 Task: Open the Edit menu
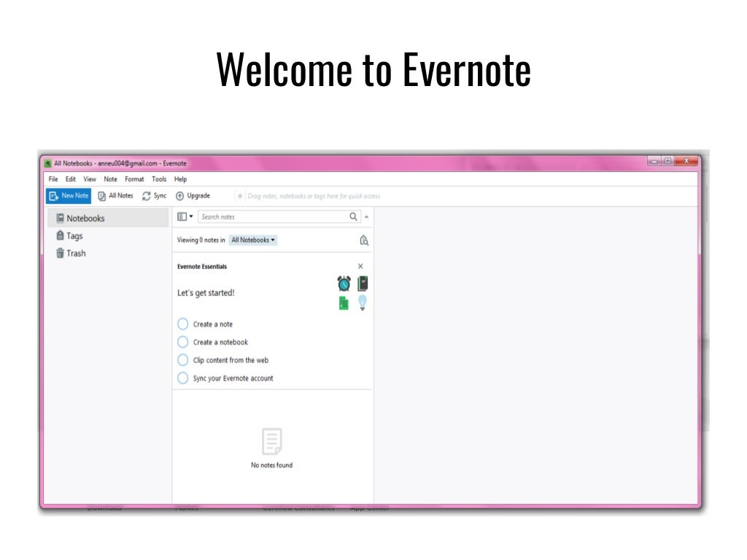pyautogui.click(x=71, y=179)
